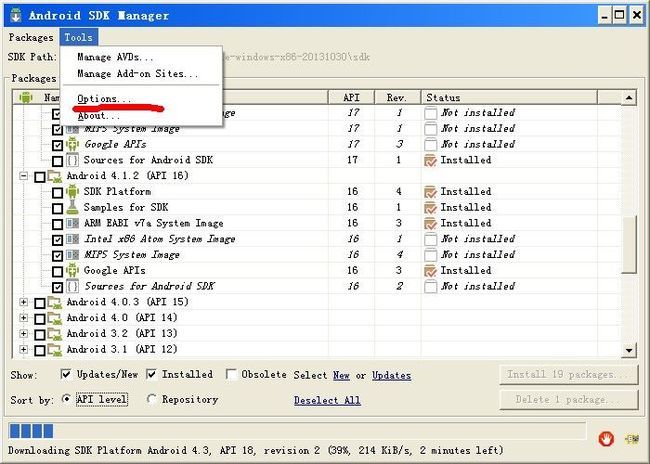Choose Manage AVDs from Tools menu

point(115,57)
